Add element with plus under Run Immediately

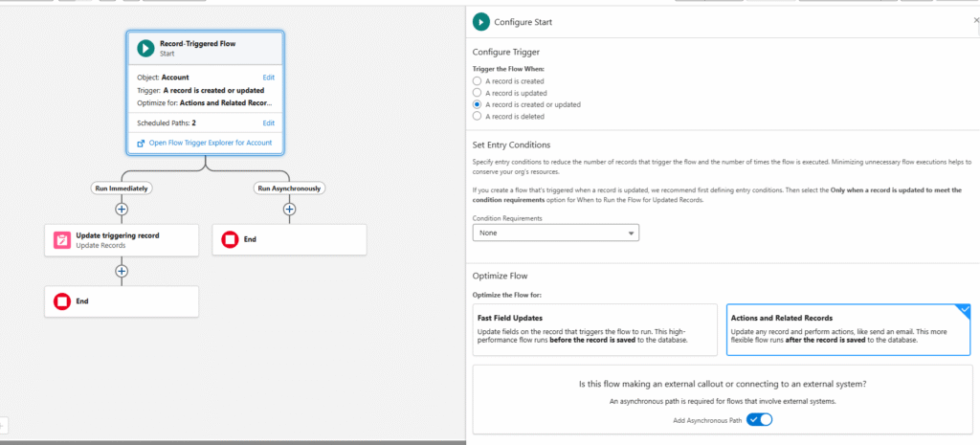tap(122, 209)
